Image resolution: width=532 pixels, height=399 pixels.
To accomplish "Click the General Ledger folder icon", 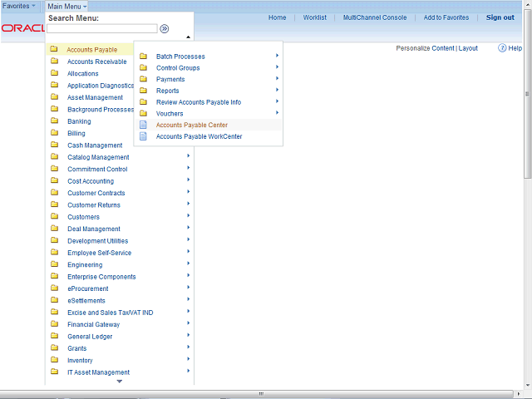I will (x=54, y=337).
